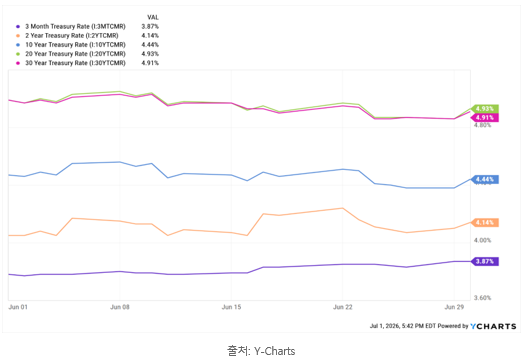530x360 pixels.
Task: Select the 10 Year Treasury Rate legend label
Action: pyautogui.click(x=75, y=45)
